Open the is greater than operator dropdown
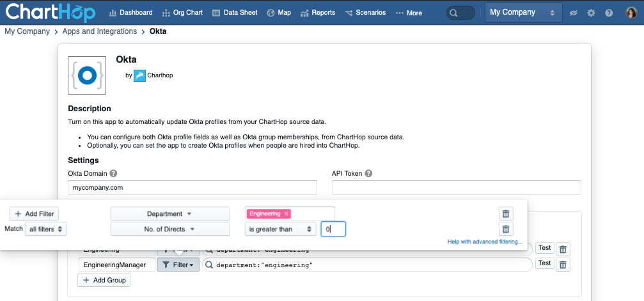 (x=281, y=229)
